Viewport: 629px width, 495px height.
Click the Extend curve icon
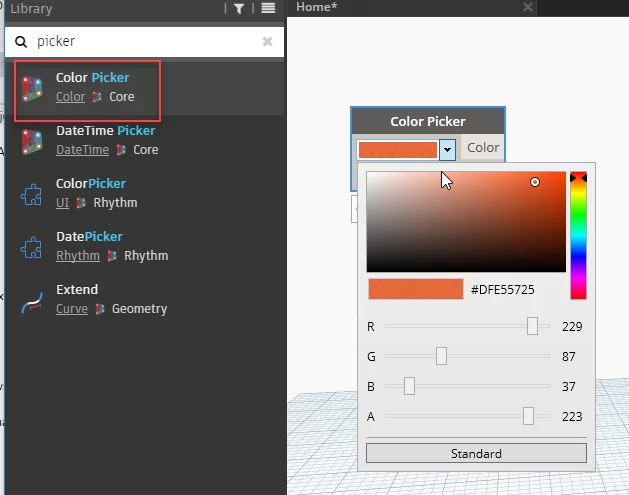click(x=32, y=300)
